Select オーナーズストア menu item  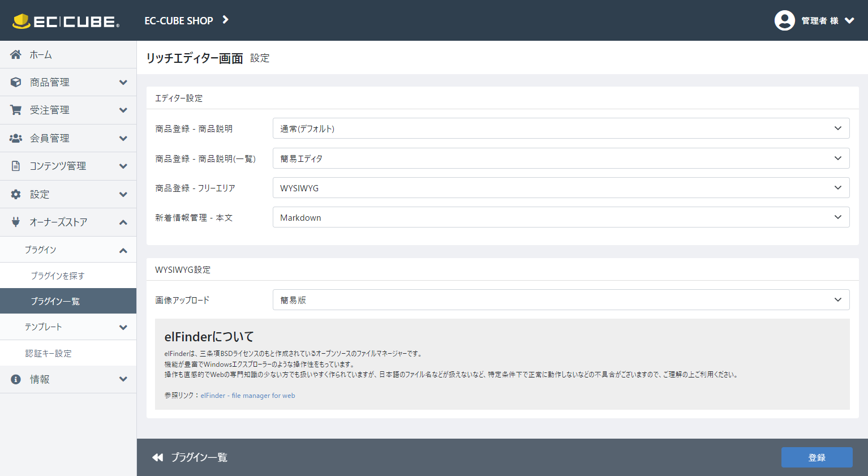(x=68, y=222)
